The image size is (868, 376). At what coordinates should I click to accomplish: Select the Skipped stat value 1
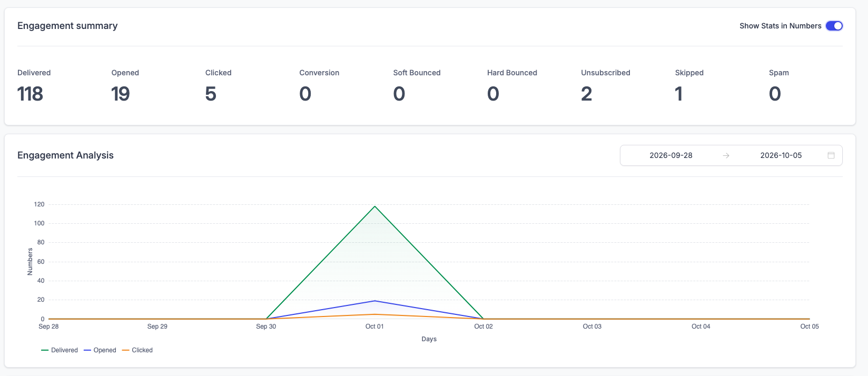[x=679, y=94]
